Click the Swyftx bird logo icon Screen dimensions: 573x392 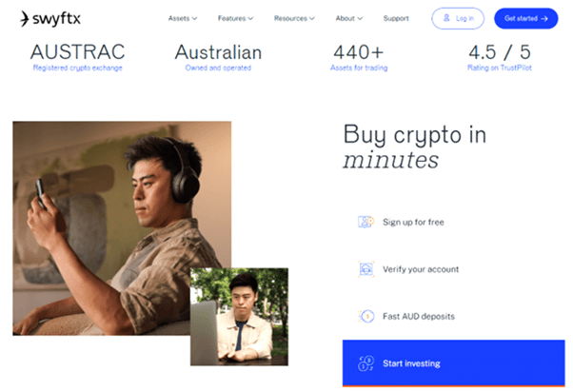click(x=24, y=19)
